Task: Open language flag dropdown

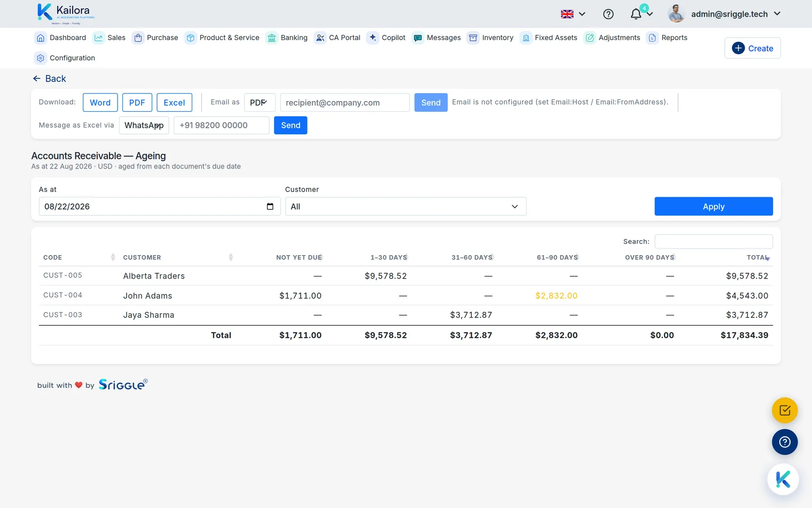Action: 573,14
